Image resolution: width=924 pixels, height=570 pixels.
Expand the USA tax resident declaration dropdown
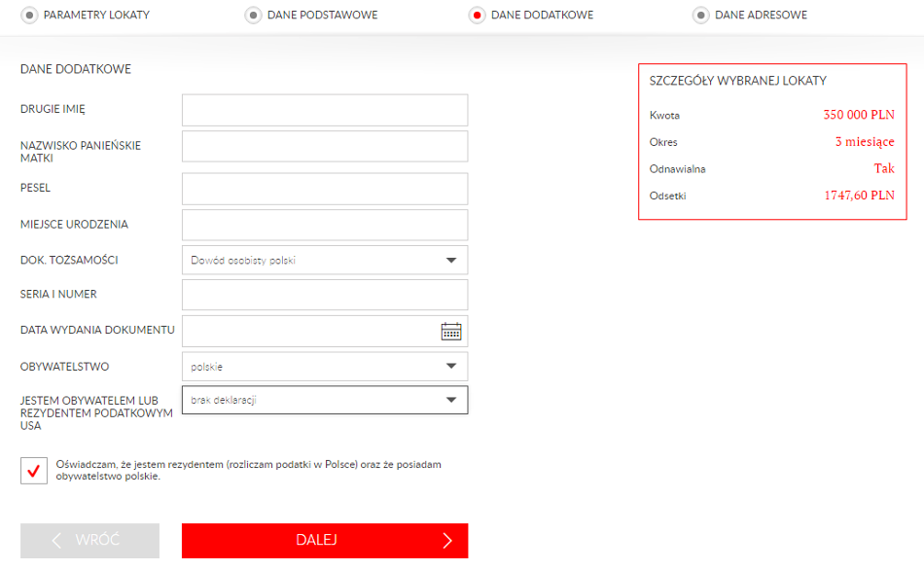click(x=325, y=400)
